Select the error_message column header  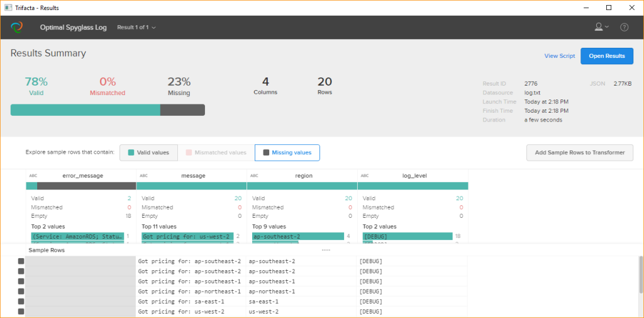pyautogui.click(x=82, y=176)
